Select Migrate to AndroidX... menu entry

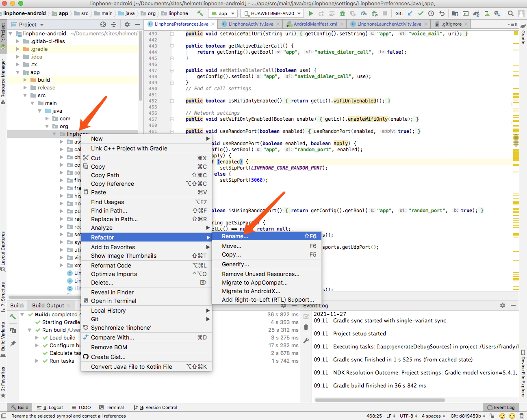click(267, 291)
